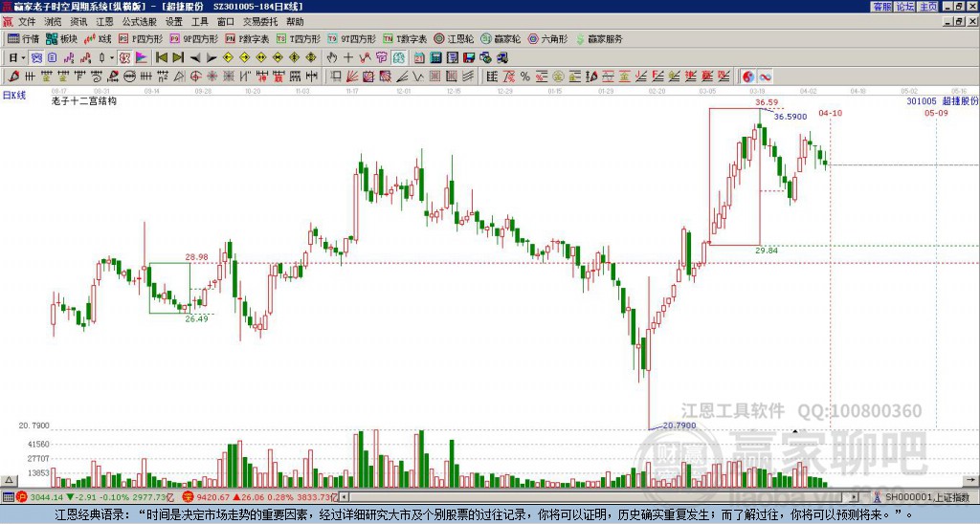This screenshot has width=980, height=524.
Task: Open the 9P四方形 tool
Action: 194,38
